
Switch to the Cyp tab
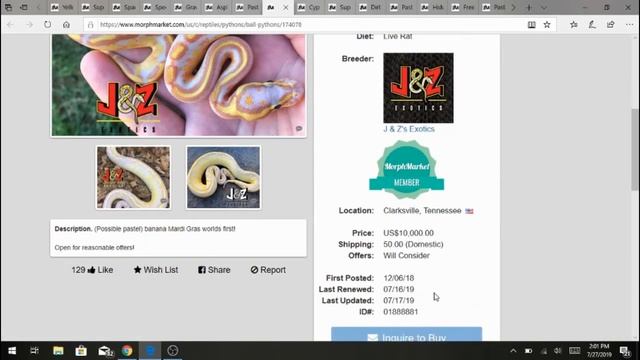tap(309, 7)
